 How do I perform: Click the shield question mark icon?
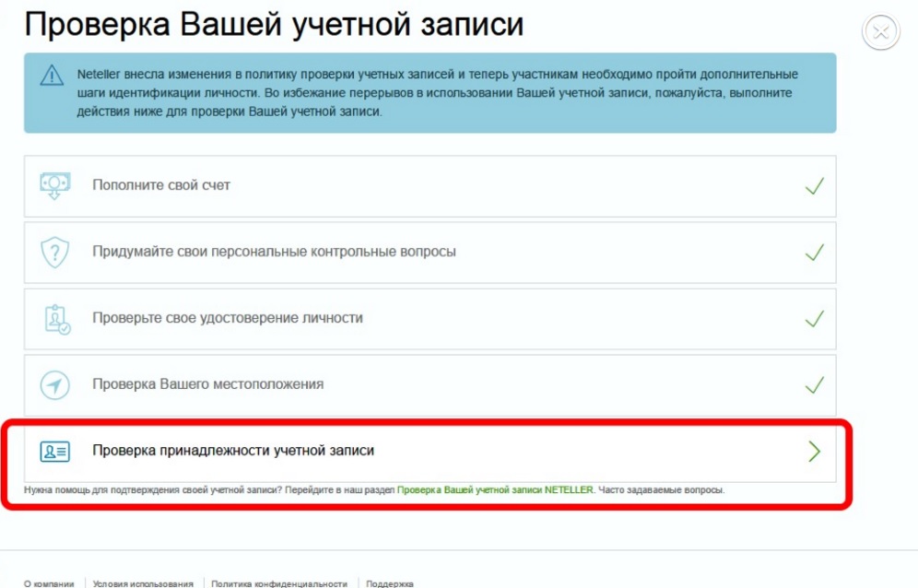(x=55, y=253)
